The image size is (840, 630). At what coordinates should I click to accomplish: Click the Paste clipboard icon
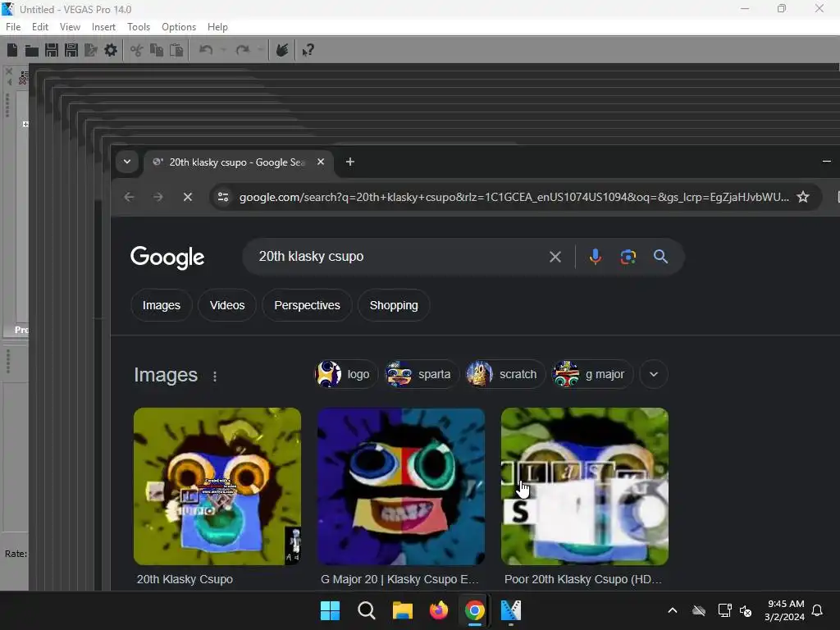pos(176,50)
